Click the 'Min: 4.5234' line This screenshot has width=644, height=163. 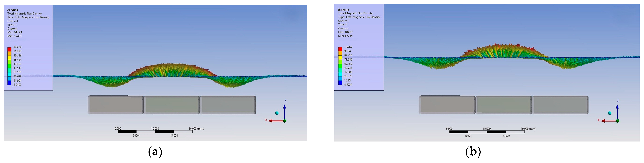[345, 36]
